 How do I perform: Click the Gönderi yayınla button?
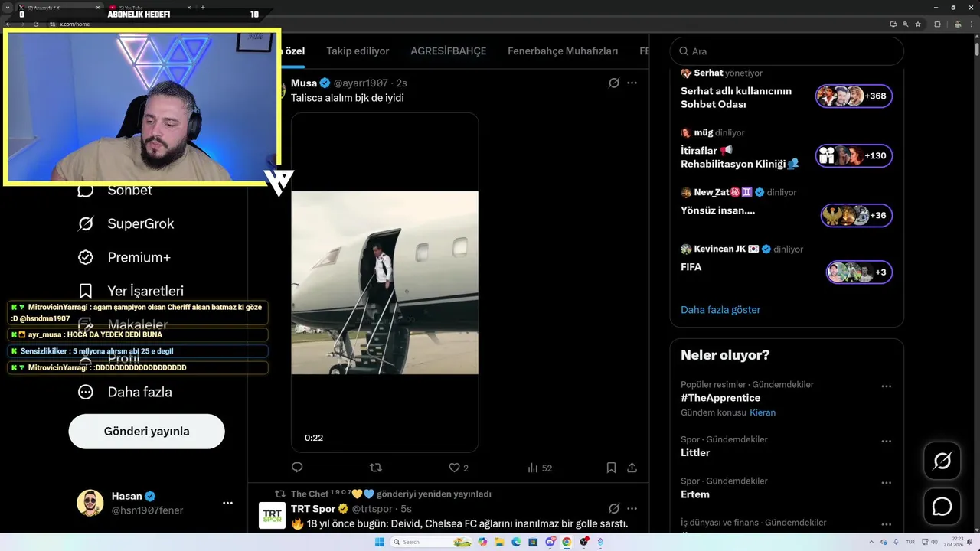(146, 431)
